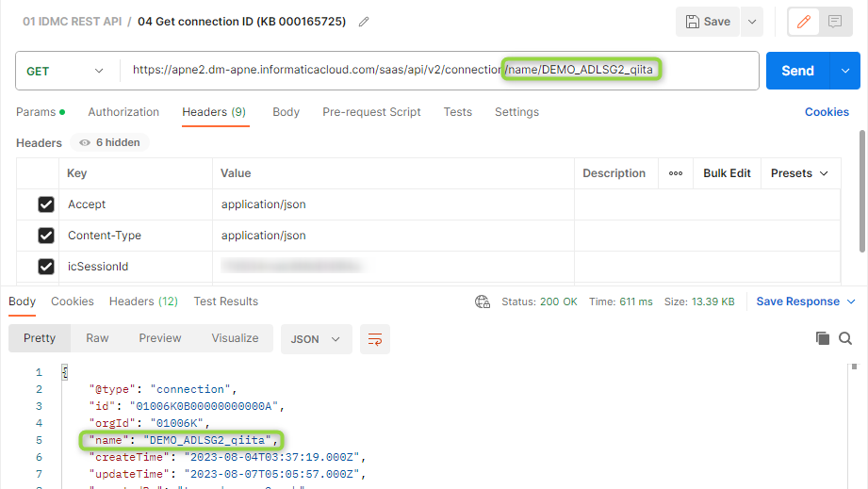Click the Accept key cell
The image size is (868, 489).
point(136,204)
